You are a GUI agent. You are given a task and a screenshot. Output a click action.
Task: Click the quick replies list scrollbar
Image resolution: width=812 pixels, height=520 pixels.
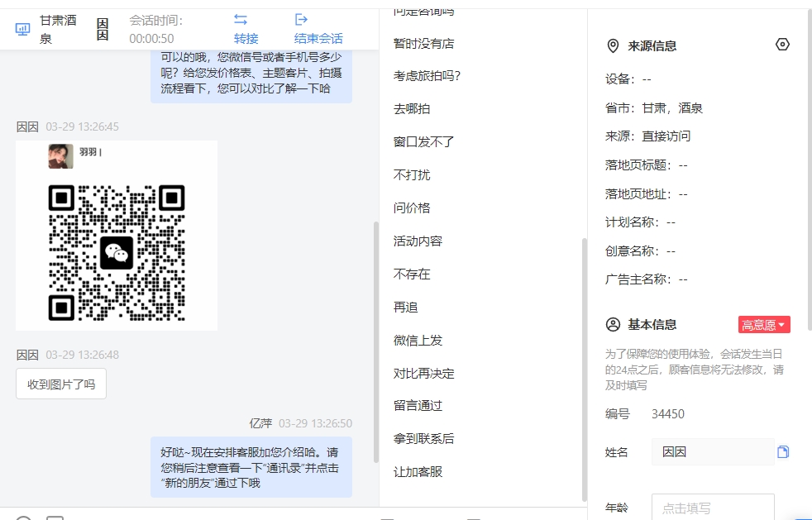584,370
